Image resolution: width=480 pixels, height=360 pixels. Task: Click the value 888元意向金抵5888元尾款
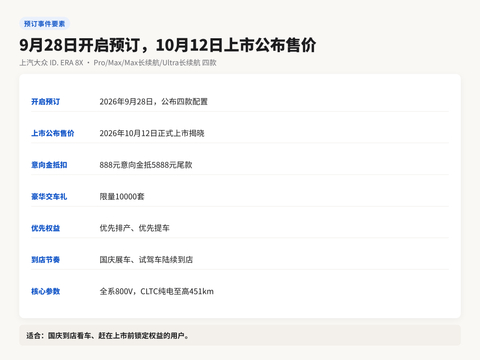(146, 165)
